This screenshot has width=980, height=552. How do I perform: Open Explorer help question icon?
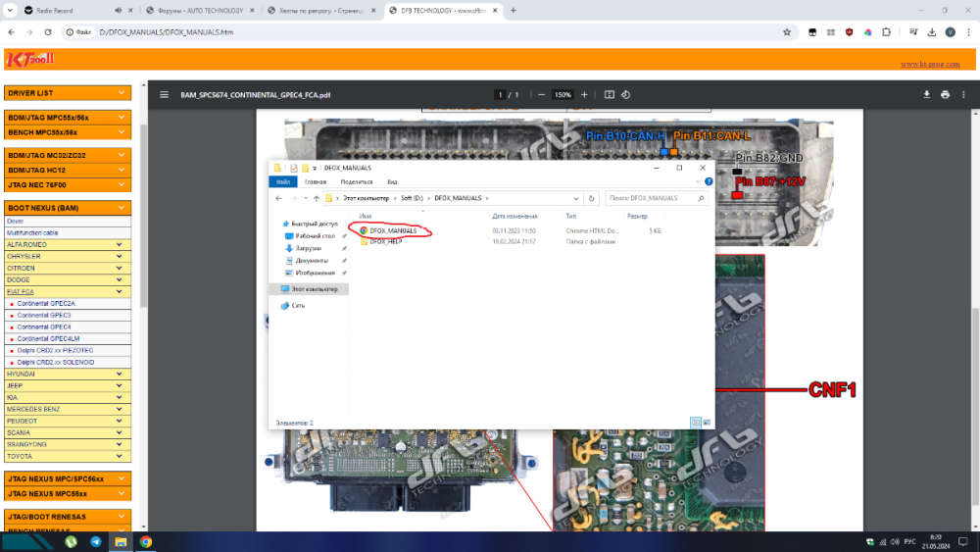tap(709, 182)
